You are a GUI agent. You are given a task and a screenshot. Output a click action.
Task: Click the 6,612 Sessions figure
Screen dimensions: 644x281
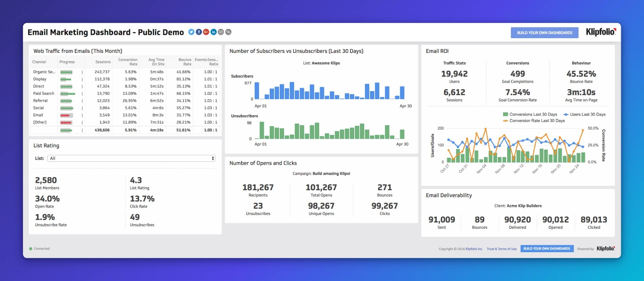[454, 92]
